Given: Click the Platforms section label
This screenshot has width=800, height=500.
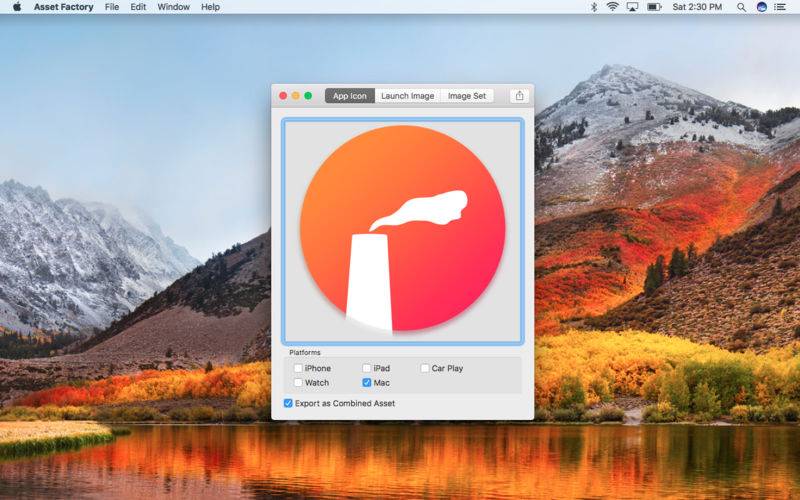Looking at the screenshot, I should click(305, 353).
